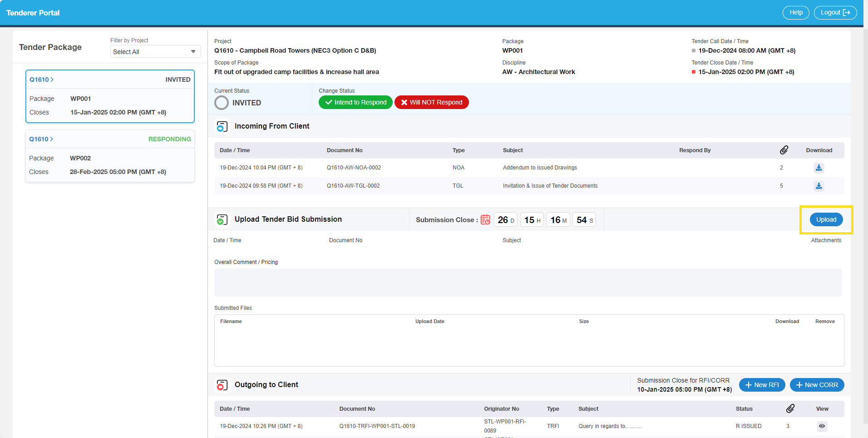Click the Tender Package panel heading
This screenshot has height=438, width=868.
coord(50,47)
